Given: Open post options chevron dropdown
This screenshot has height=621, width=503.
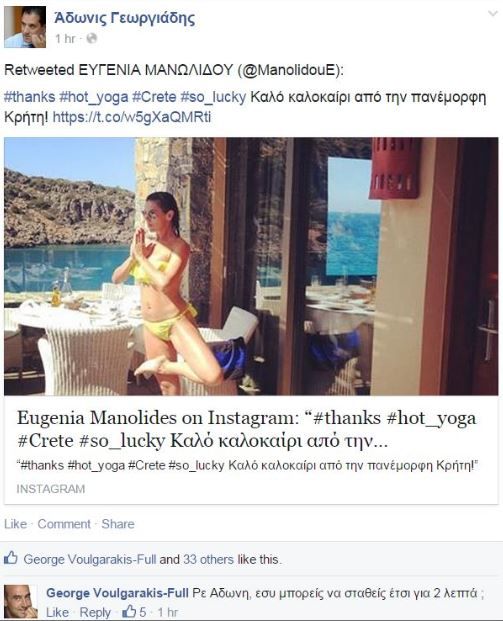Looking at the screenshot, I should pyautogui.click(x=492, y=13).
